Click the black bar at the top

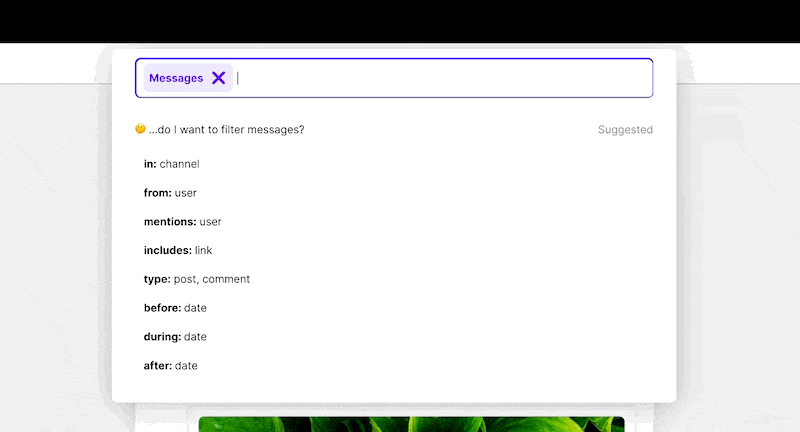click(x=400, y=20)
